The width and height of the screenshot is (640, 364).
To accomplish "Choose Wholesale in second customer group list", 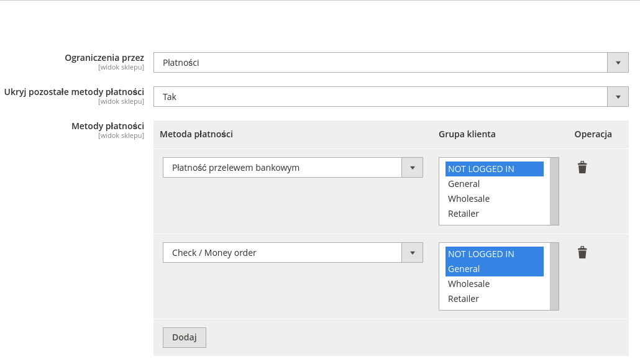I will tap(494, 284).
